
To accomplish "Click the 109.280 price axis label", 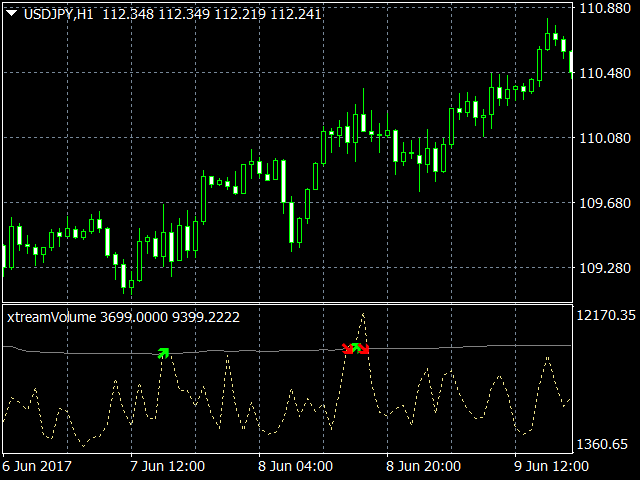I will pyautogui.click(x=605, y=268).
